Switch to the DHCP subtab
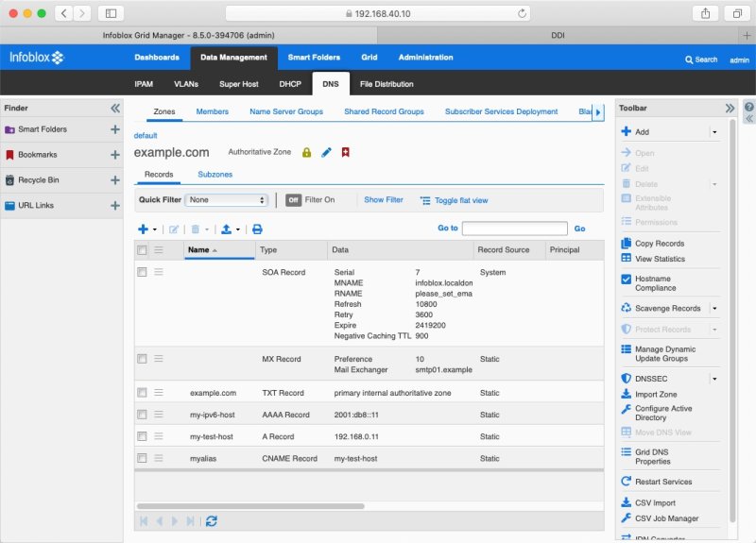 290,84
